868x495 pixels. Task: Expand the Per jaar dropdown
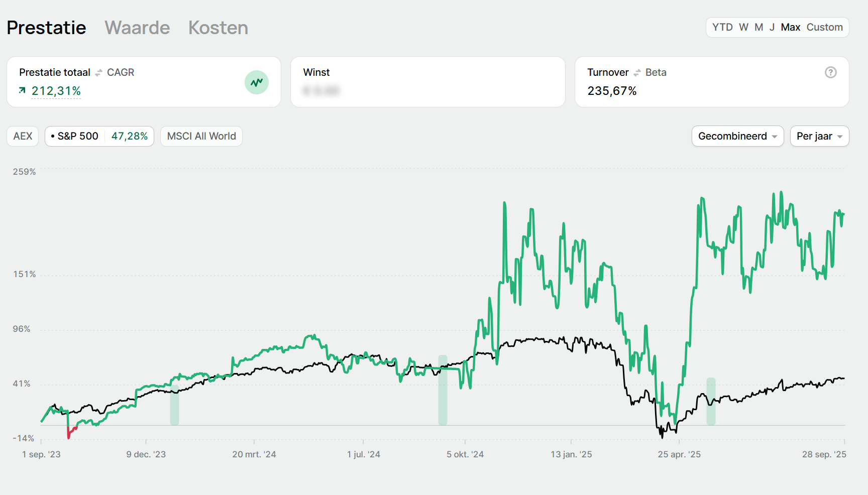[x=819, y=136]
